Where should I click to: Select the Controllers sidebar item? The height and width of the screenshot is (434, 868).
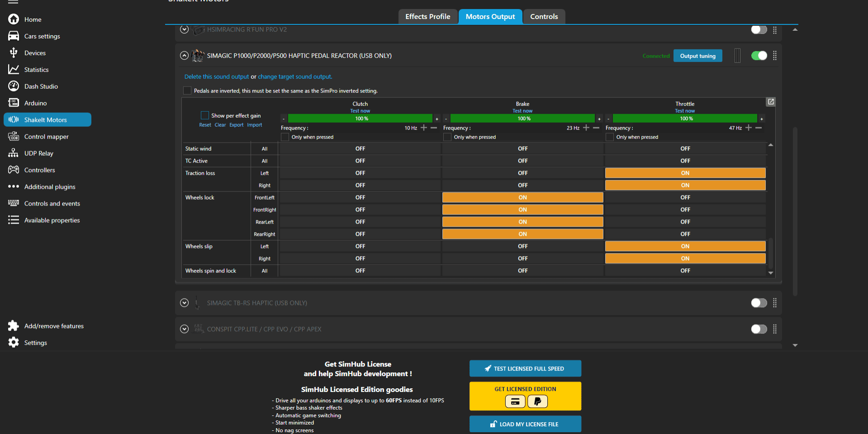(39, 170)
